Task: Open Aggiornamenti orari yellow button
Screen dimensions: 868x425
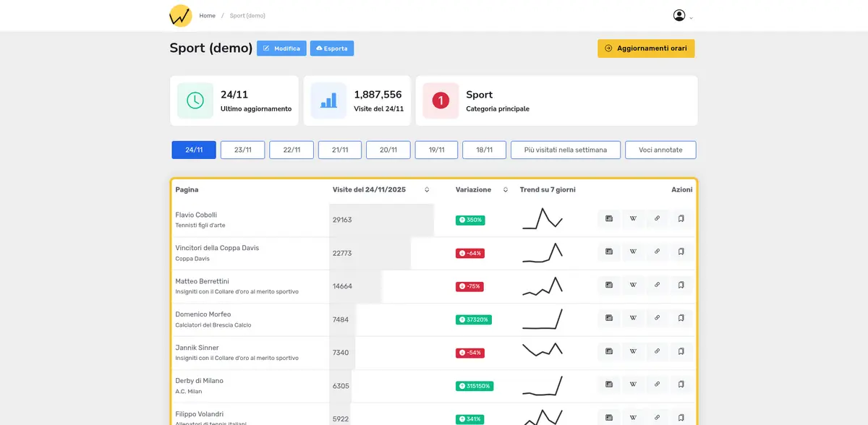Action: click(645, 48)
